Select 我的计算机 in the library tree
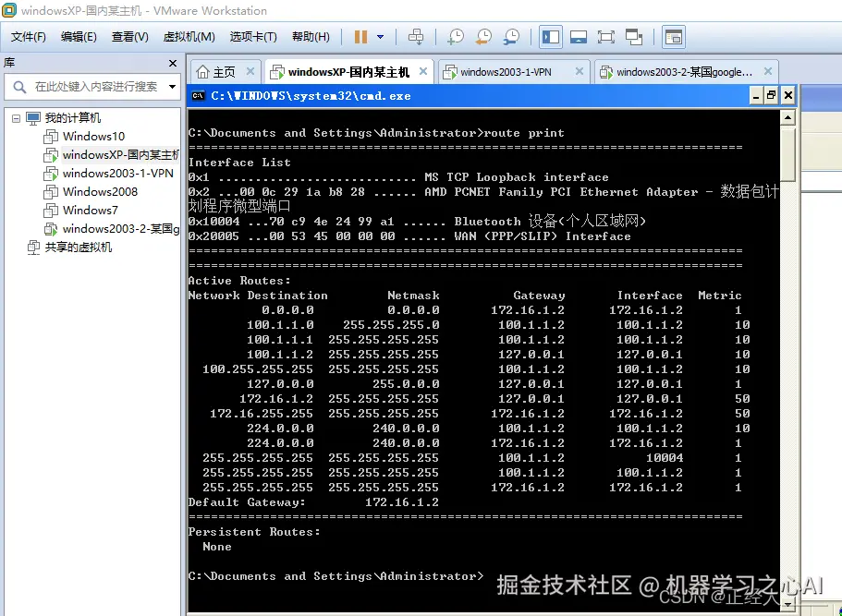The width and height of the screenshot is (842, 616). (72, 118)
